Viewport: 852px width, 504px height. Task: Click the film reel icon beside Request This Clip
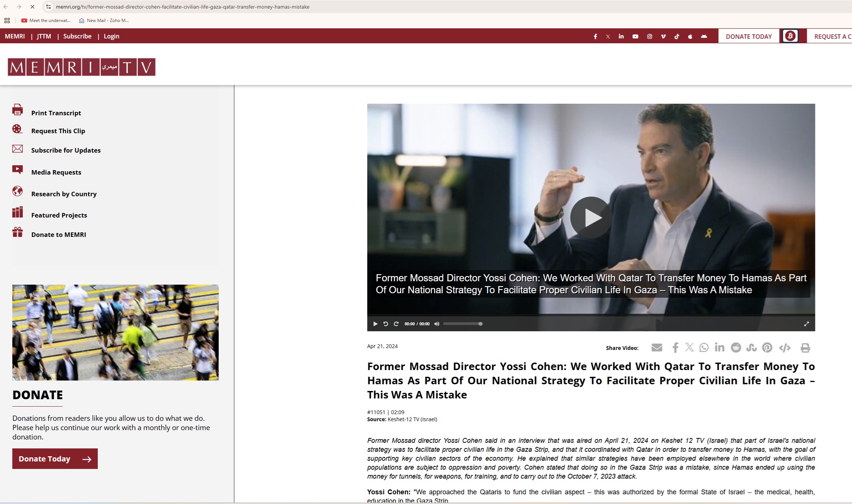[17, 129]
